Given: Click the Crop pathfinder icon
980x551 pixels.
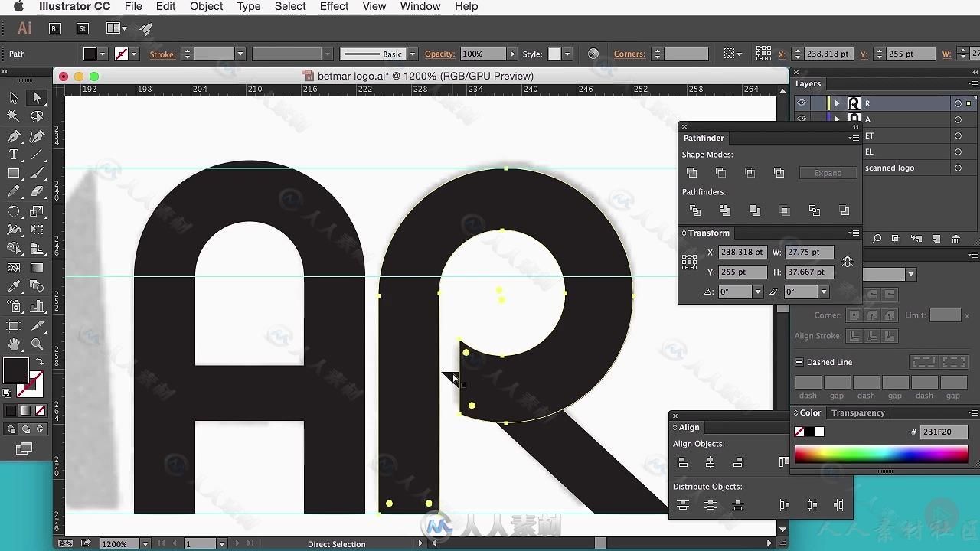Looking at the screenshot, I should [785, 210].
